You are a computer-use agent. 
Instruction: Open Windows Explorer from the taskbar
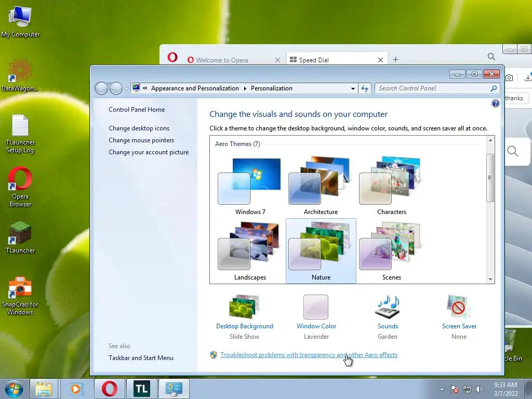click(x=44, y=389)
